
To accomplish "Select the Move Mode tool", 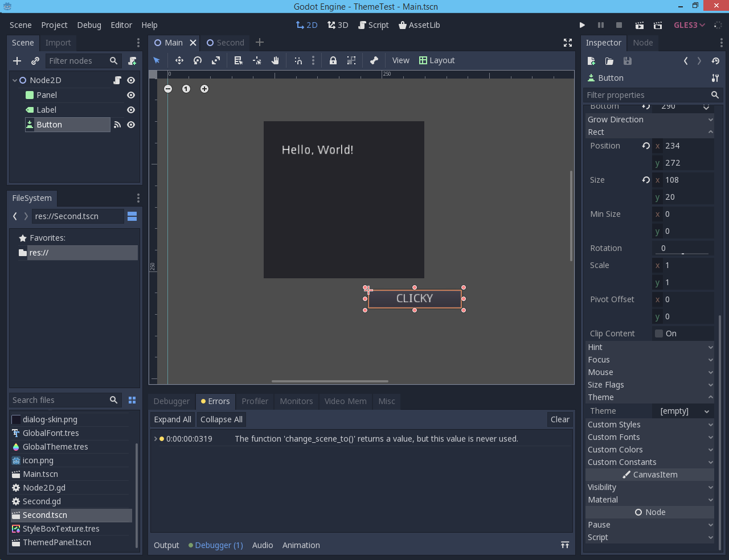I will click(179, 60).
